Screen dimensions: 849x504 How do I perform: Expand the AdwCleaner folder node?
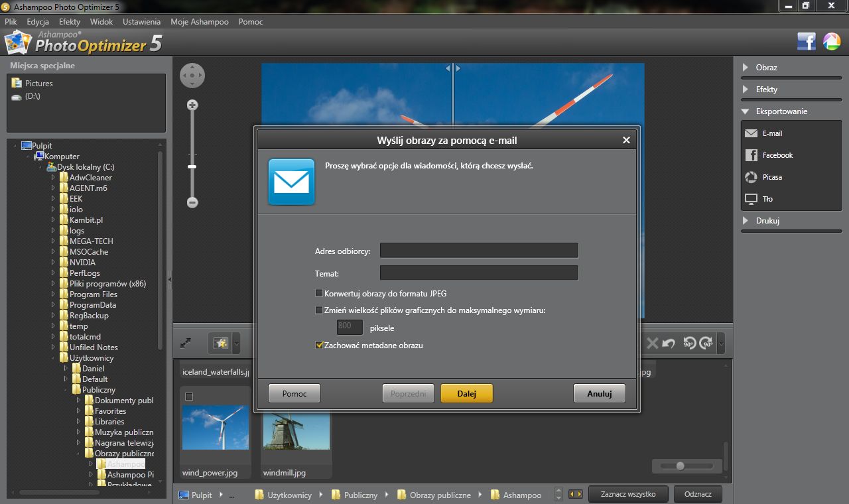(54, 178)
